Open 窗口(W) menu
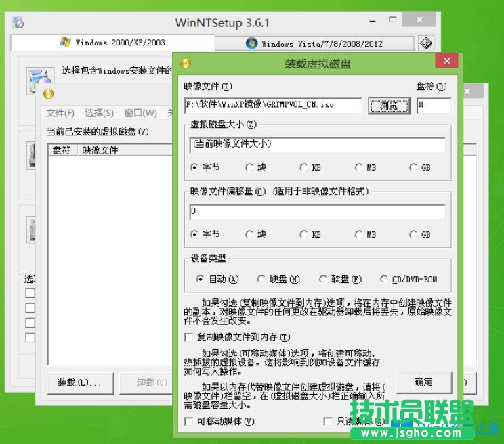 pos(140,113)
